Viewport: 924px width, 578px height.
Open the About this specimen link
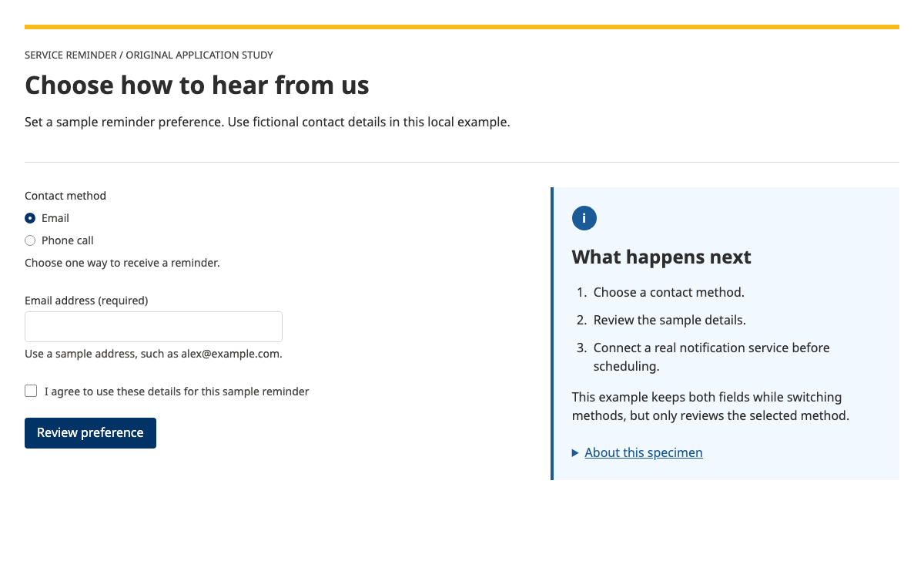pos(644,452)
